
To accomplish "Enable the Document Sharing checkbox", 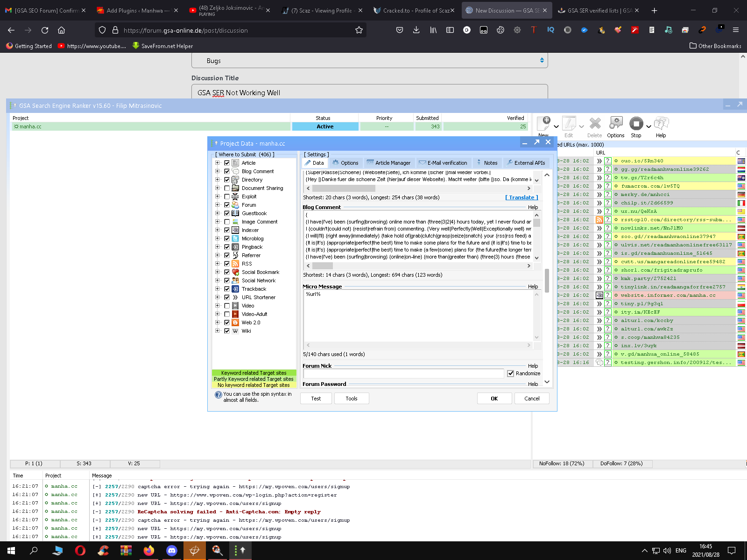I will [x=227, y=188].
